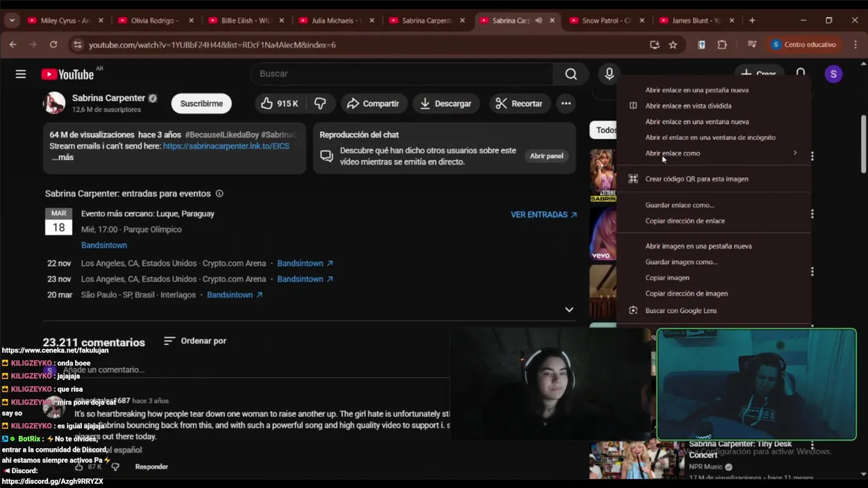Click the info icon beside entradas para eventos
Viewport: 868px width, 488px height.
[x=219, y=193]
